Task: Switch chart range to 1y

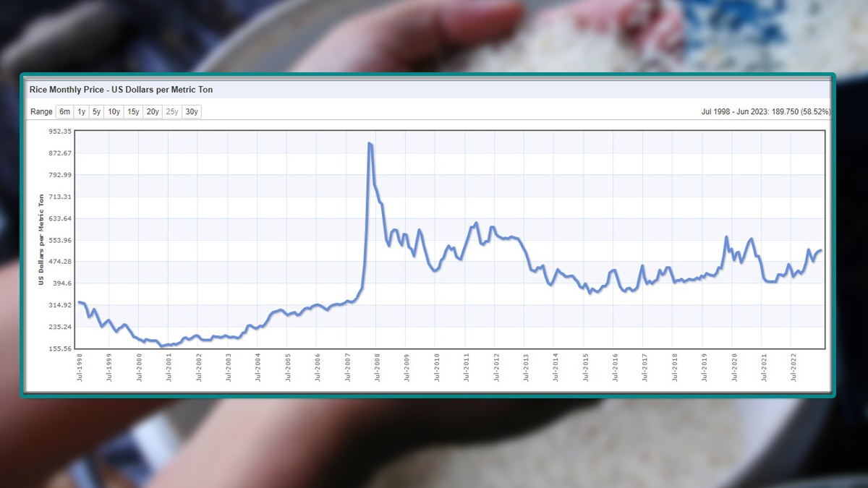Action: pos(82,112)
